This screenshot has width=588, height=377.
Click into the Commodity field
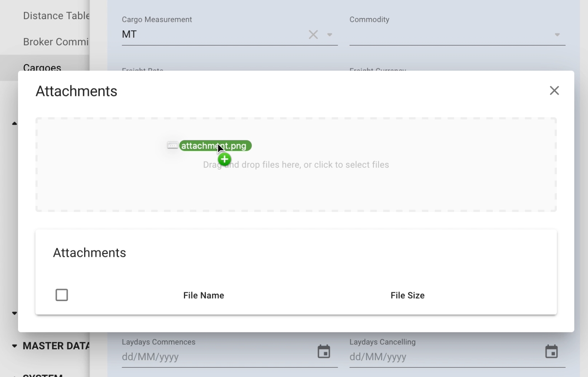pyautogui.click(x=449, y=35)
